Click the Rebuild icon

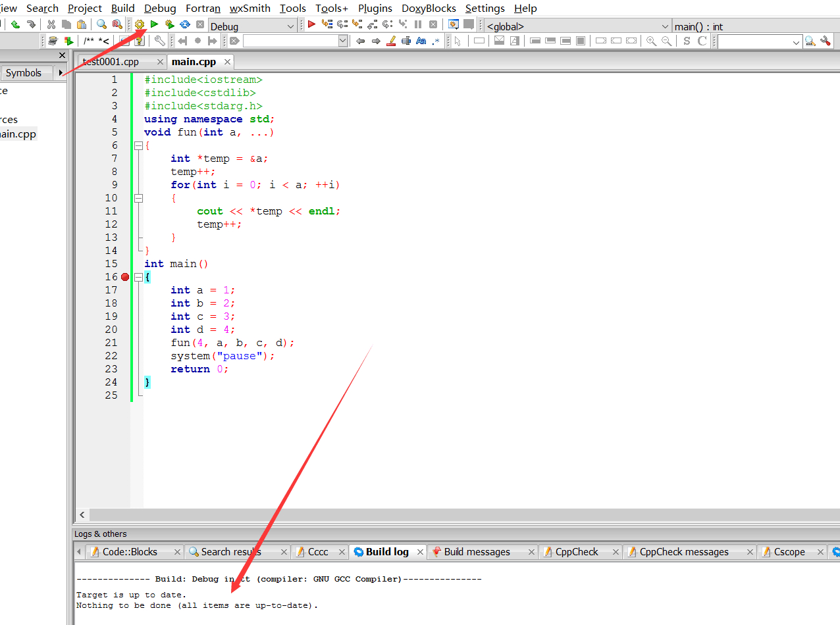185,24
